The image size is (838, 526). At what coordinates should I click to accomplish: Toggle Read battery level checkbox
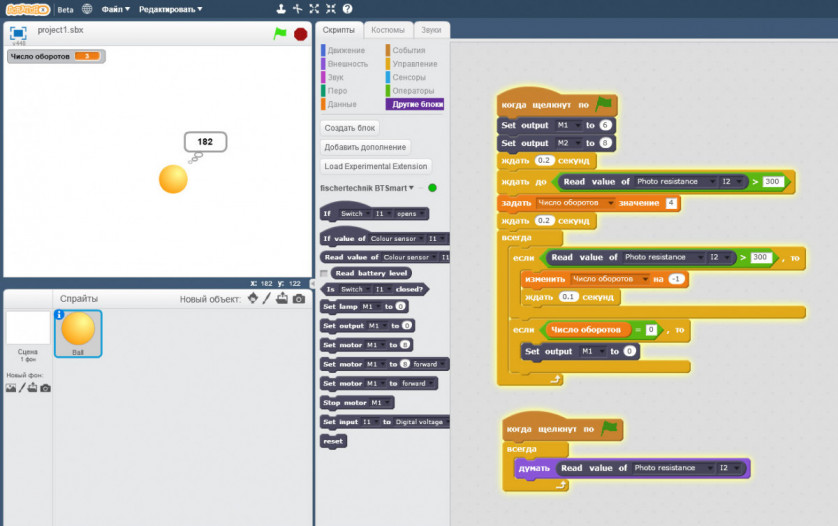pos(324,273)
